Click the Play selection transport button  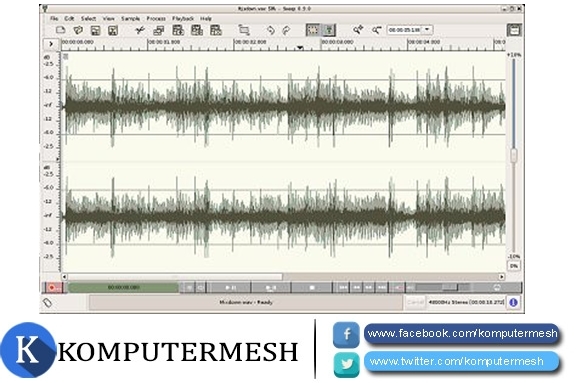click(x=271, y=288)
